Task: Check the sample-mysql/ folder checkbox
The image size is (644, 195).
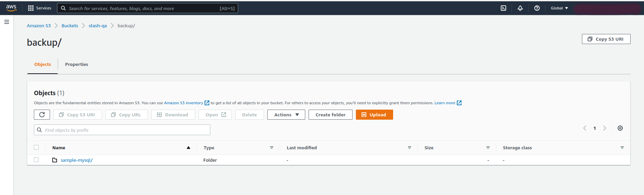Action: (x=36, y=160)
